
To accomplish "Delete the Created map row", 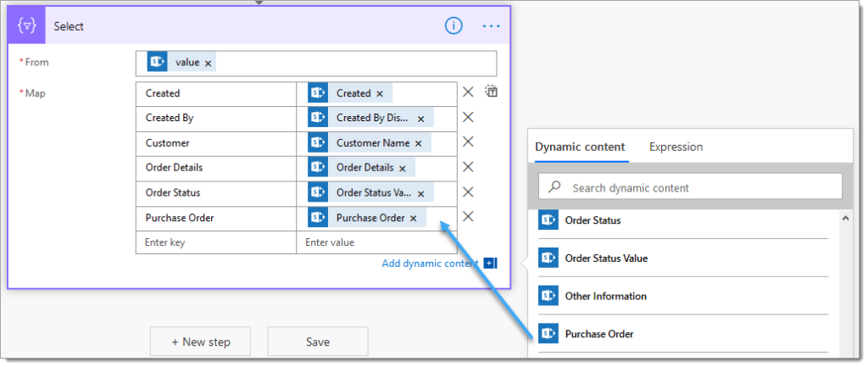I will point(467,92).
